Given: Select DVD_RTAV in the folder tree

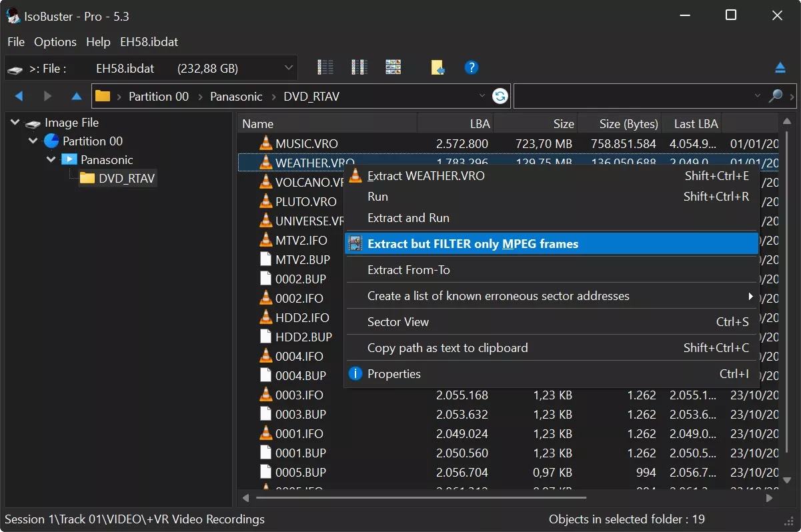Looking at the screenshot, I should (x=125, y=178).
